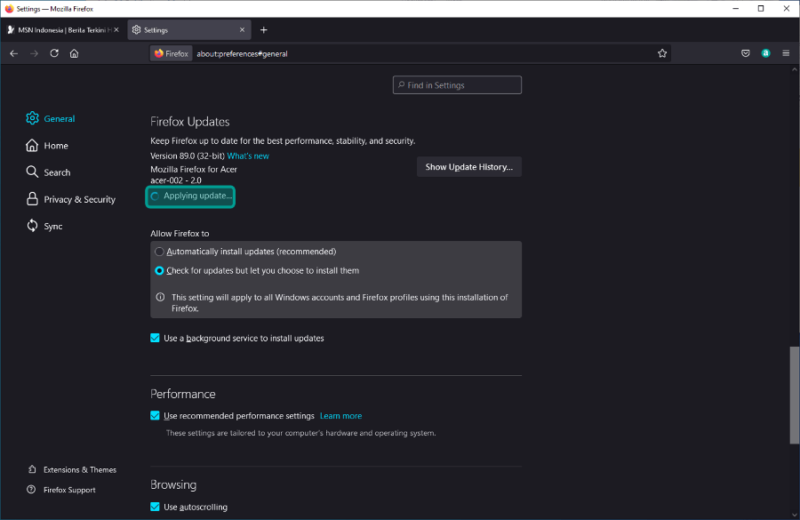800x520 pixels.
Task: Reload the page with refresh icon
Action: [x=54, y=54]
